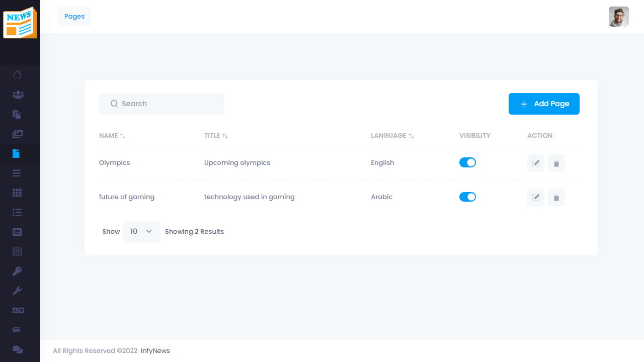Toggle the active Pages icon in sidebar

(17, 153)
